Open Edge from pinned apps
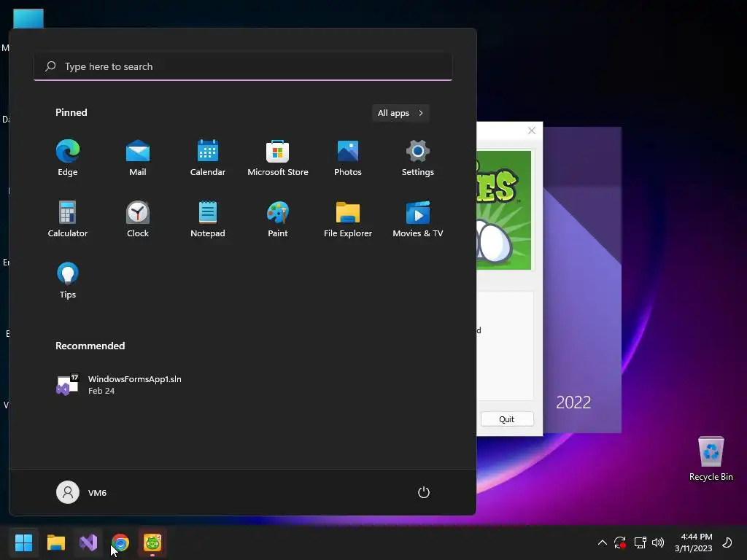The image size is (747, 560). [68, 158]
